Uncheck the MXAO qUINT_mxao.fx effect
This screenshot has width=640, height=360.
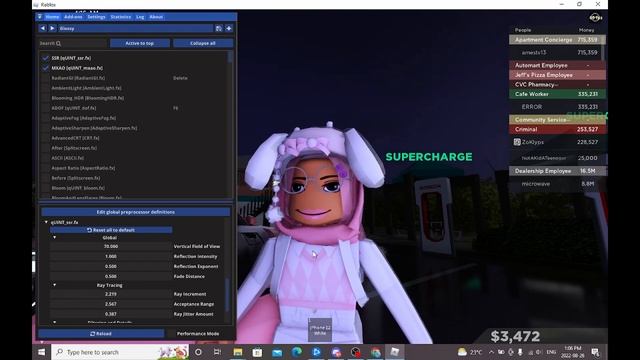coord(45,68)
